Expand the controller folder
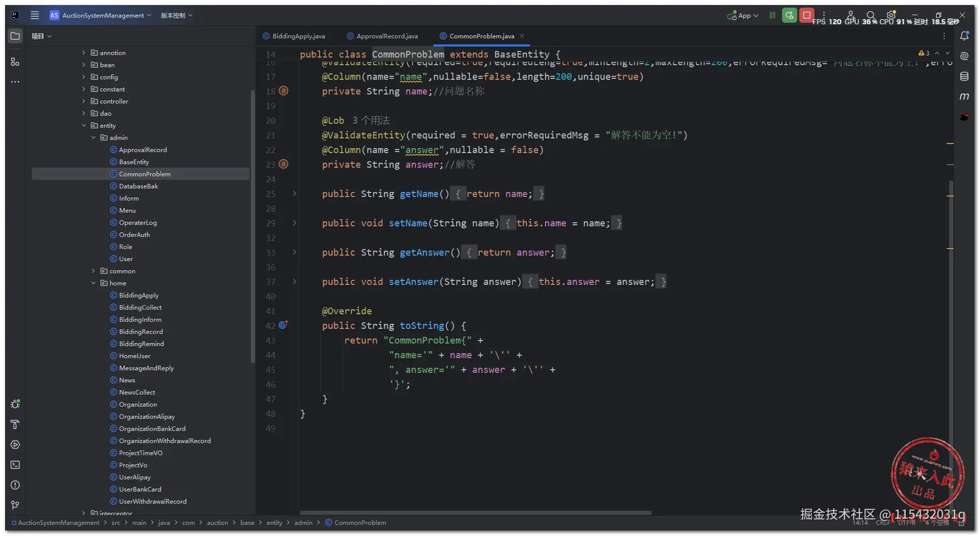Viewport: 980px width, 536px height. coord(84,101)
